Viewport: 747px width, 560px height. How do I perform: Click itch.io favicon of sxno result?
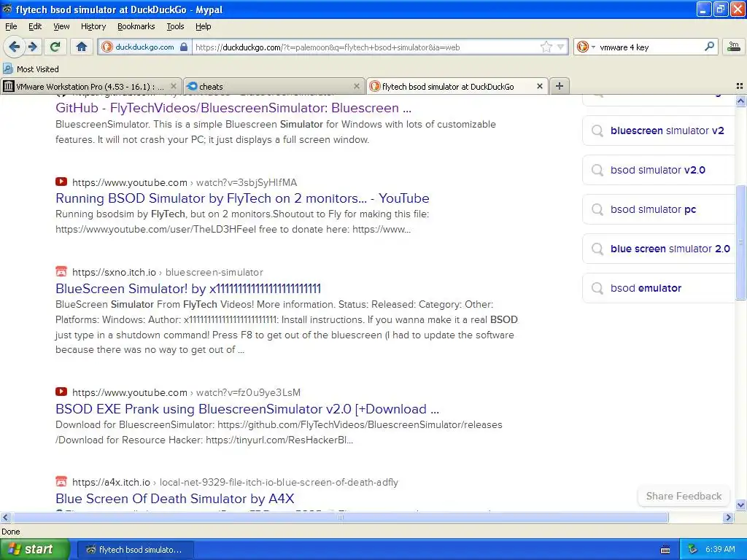coord(61,271)
